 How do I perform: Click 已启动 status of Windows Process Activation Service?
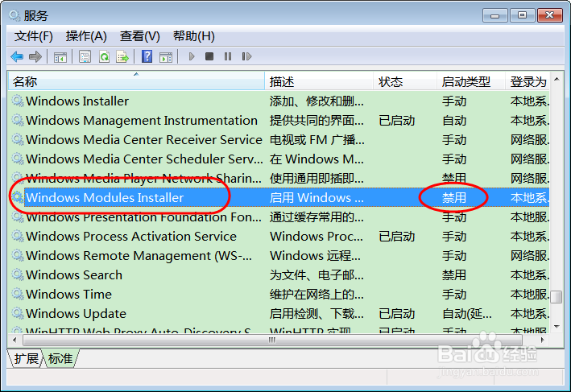point(396,236)
